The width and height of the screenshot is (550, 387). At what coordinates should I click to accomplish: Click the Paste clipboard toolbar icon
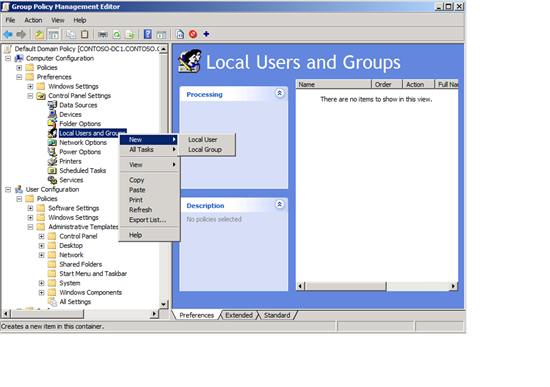pyautogui.click(x=85, y=34)
